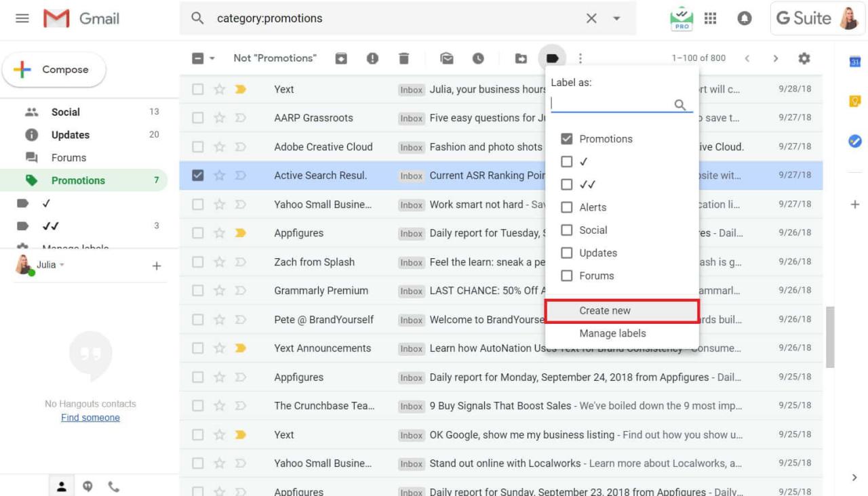868x496 pixels.
Task: Open the Google apps grid
Action: (710, 18)
